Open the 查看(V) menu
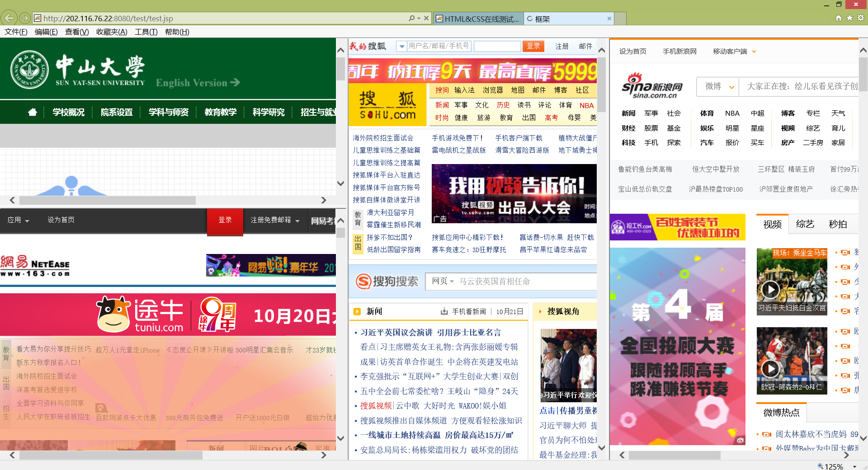The image size is (868, 470). click(77, 32)
